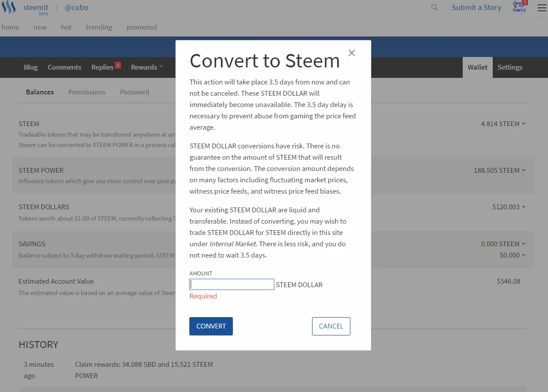548x392 pixels.
Task: Click the CANCEL button
Action: coord(331,326)
